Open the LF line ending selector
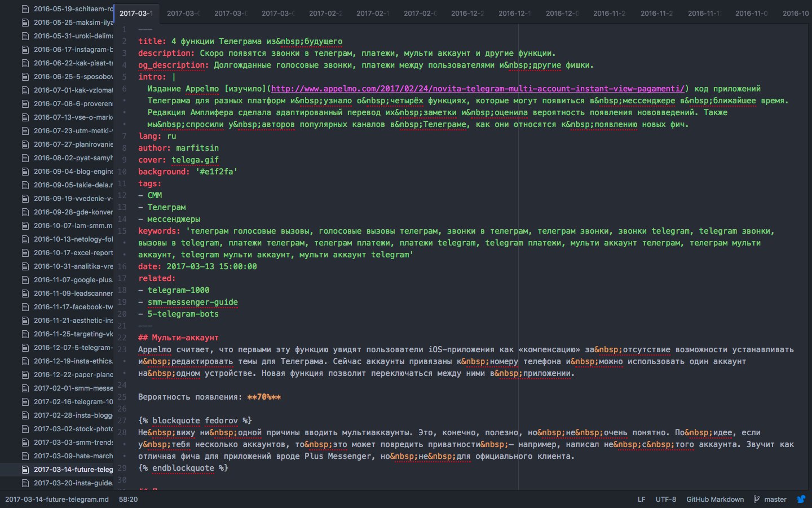The height and width of the screenshot is (508, 812). pyautogui.click(x=641, y=499)
